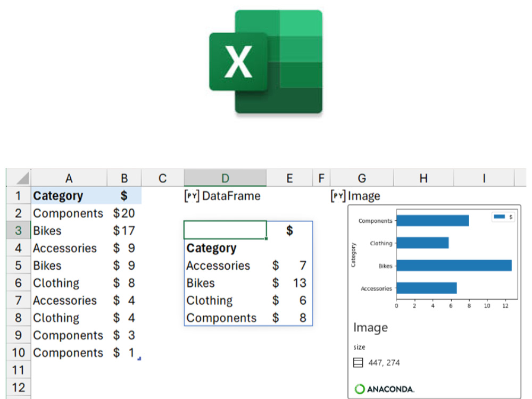
Task: Click the $17 value cell
Action: [124, 231]
